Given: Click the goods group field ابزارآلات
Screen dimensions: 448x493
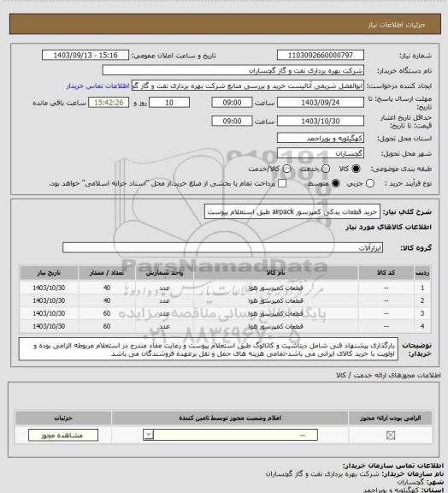Looking at the screenshot, I should pyautogui.click(x=222, y=247).
